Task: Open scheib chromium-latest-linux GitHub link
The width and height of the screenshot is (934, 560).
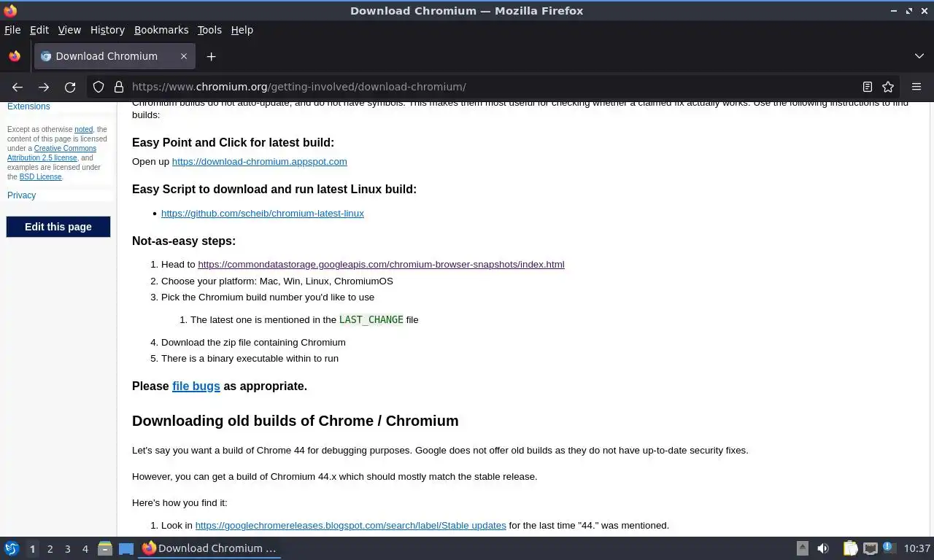Action: point(263,213)
